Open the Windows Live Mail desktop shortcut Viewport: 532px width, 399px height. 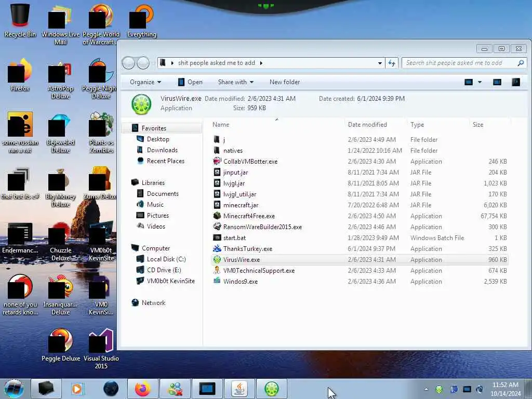(60, 24)
